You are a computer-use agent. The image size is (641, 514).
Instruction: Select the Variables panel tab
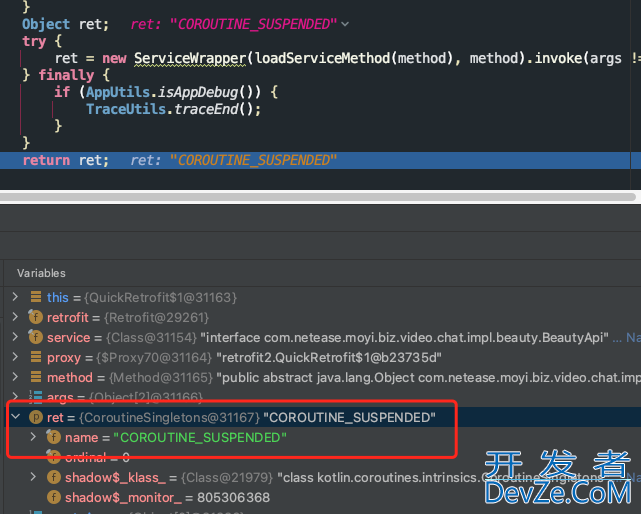click(x=41, y=273)
